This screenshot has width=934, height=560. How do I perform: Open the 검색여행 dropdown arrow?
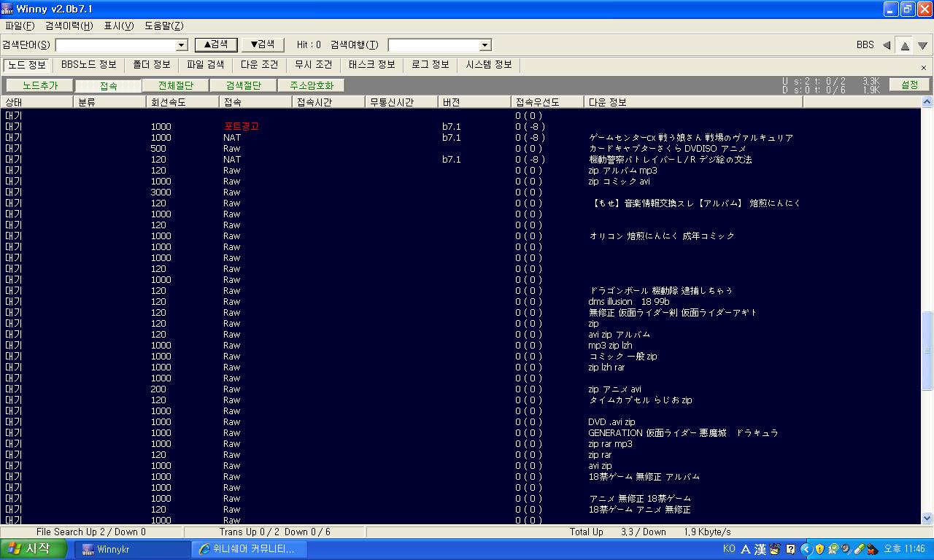point(485,45)
